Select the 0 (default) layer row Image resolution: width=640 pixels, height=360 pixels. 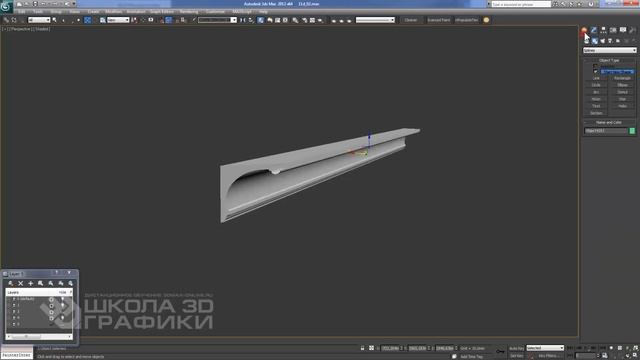(39, 299)
